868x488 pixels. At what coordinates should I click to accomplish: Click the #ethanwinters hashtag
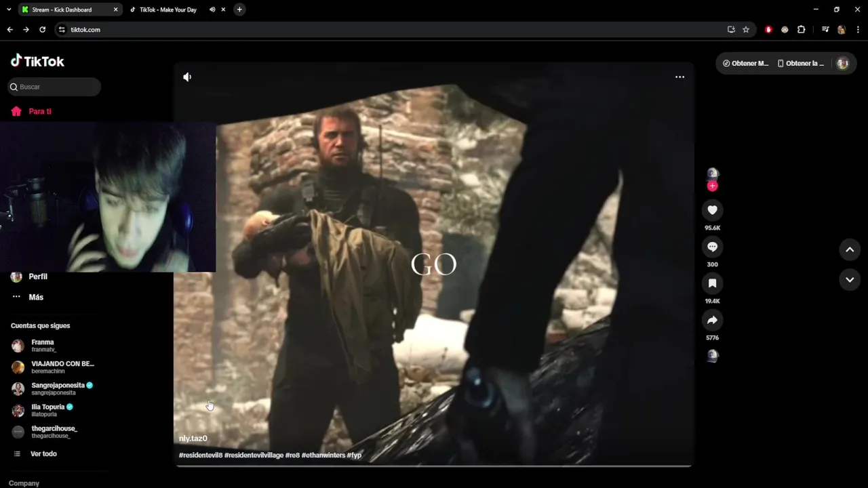pos(323,455)
